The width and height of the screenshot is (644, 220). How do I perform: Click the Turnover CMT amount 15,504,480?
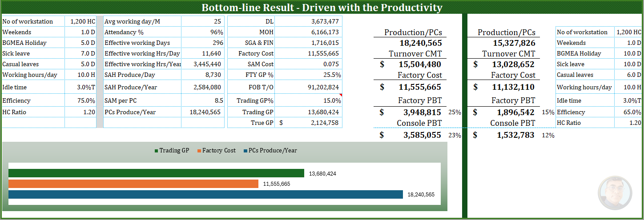click(420, 64)
